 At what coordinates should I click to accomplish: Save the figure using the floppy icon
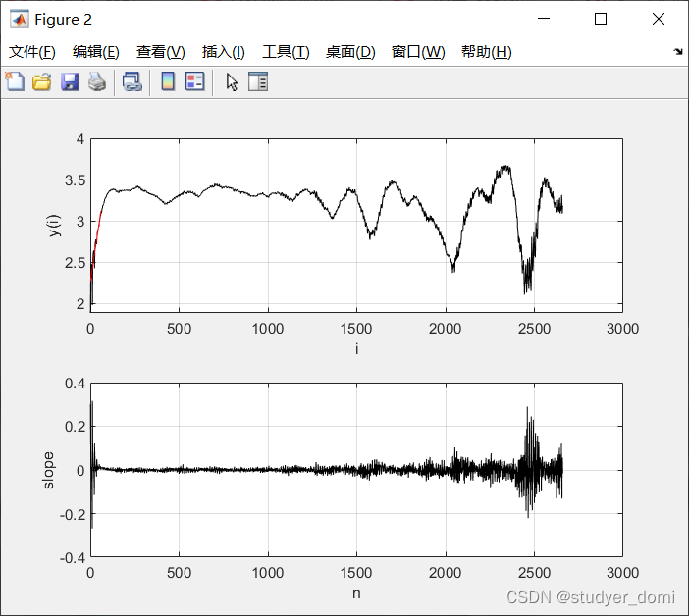click(x=70, y=82)
